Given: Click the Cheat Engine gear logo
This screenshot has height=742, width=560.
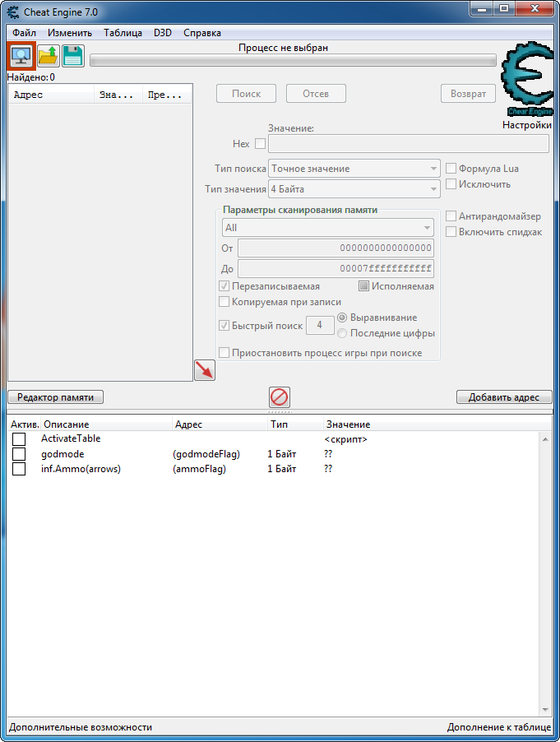Looking at the screenshot, I should 527,78.
